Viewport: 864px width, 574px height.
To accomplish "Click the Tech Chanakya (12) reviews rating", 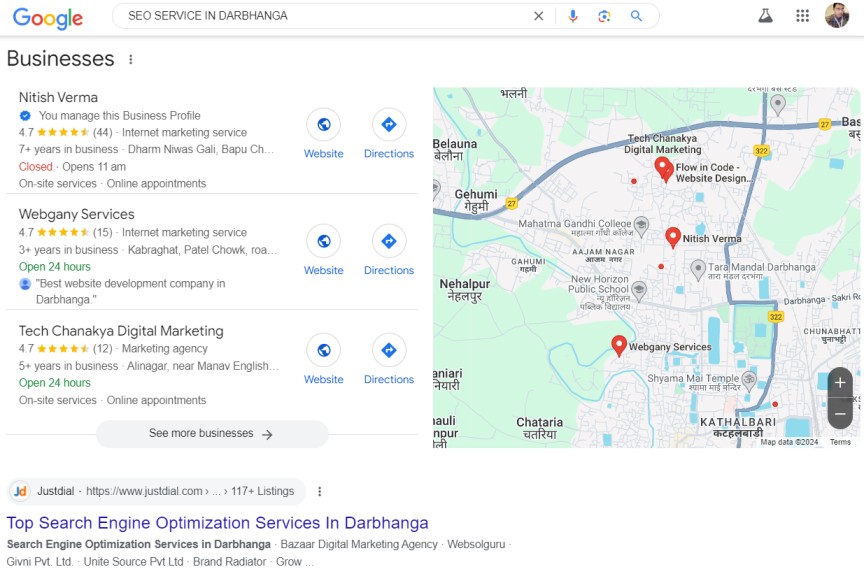I will (65, 349).
